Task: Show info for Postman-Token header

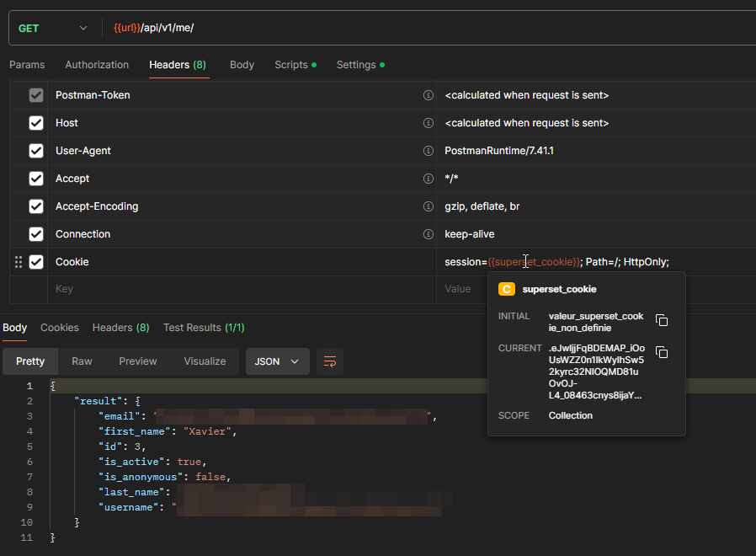Action: point(429,95)
